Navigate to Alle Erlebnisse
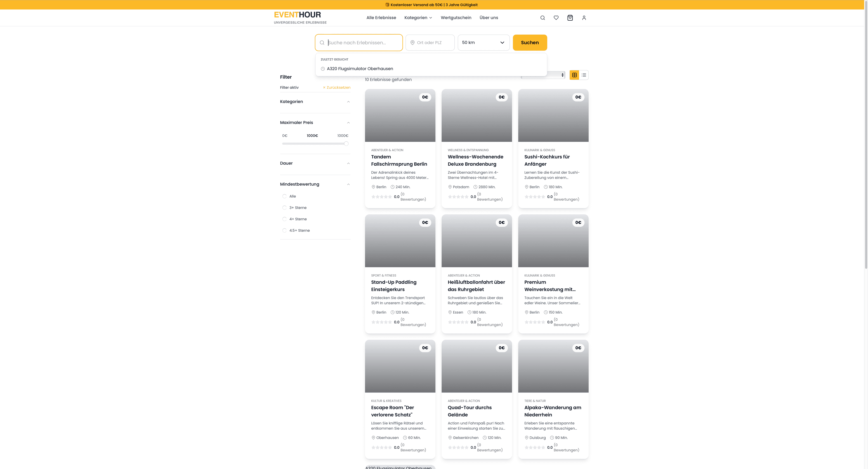Viewport: 868px width, 469px height. tap(381, 17)
